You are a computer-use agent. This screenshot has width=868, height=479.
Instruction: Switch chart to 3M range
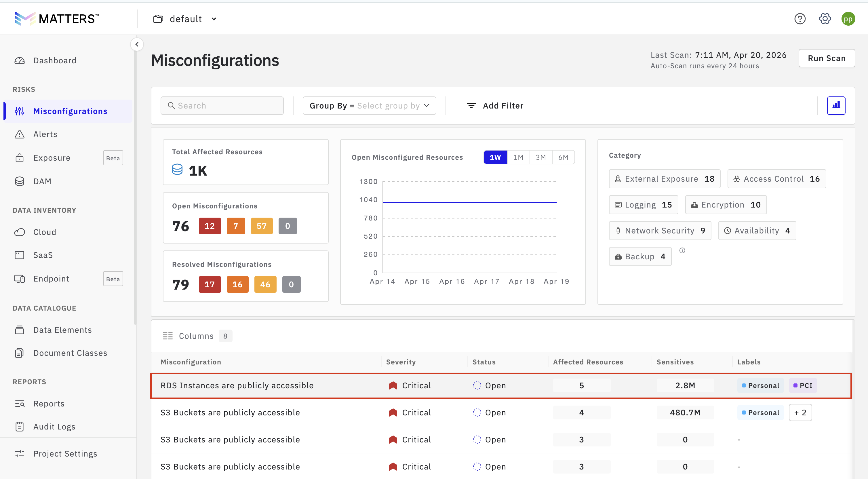(540, 157)
